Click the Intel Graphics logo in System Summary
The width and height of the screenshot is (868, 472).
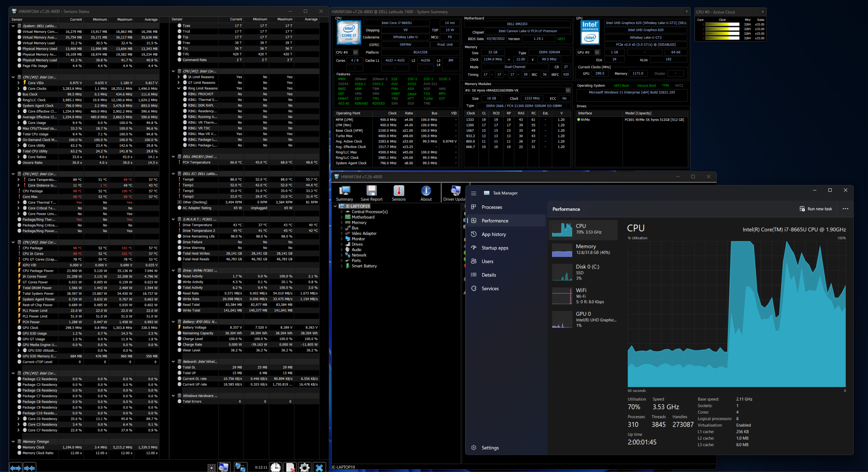tap(590, 33)
